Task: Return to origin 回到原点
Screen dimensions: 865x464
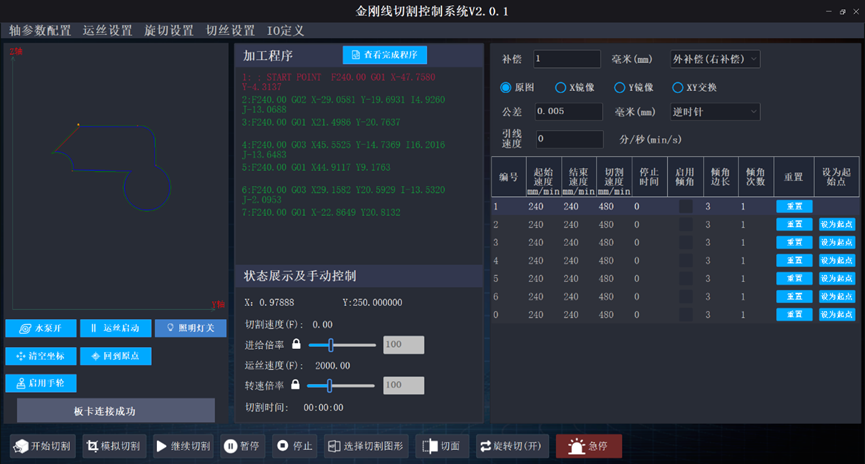Action: coord(115,356)
